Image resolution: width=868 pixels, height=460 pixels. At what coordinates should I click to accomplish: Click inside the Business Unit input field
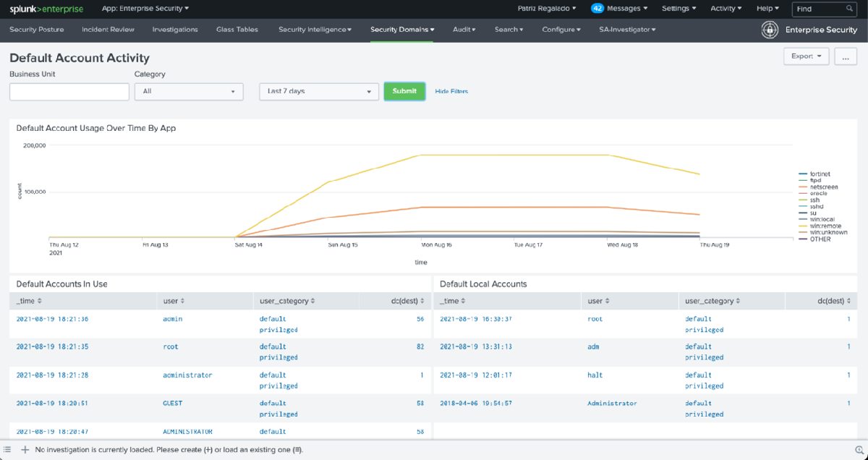[x=69, y=91]
